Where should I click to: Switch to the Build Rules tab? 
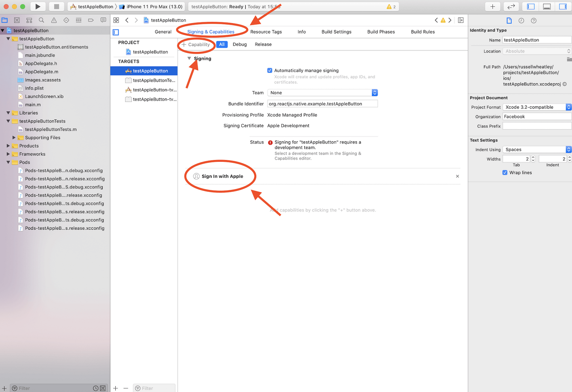coord(423,32)
